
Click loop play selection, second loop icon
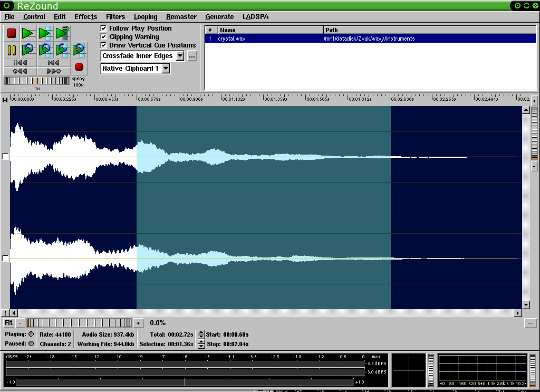click(x=45, y=50)
